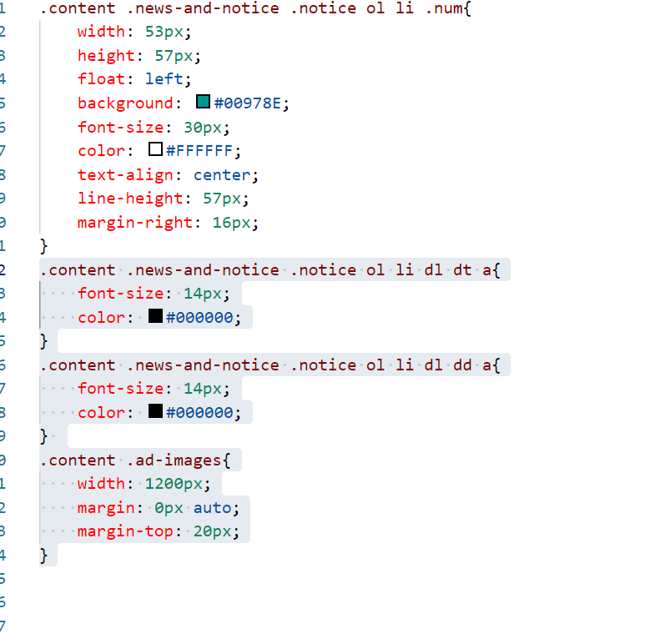
Task: Click the closing brace of the .num rule
Action: [x=44, y=246]
